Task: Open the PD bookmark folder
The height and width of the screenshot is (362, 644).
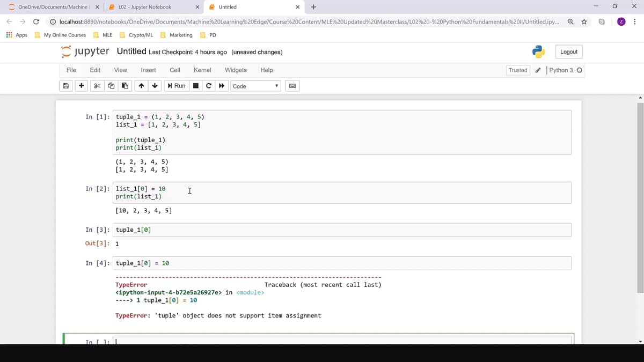Action: click(208, 35)
